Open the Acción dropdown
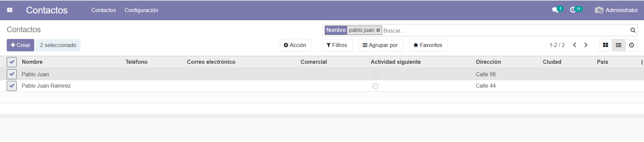Image resolution: width=644 pixels, height=142 pixels. pos(295,45)
